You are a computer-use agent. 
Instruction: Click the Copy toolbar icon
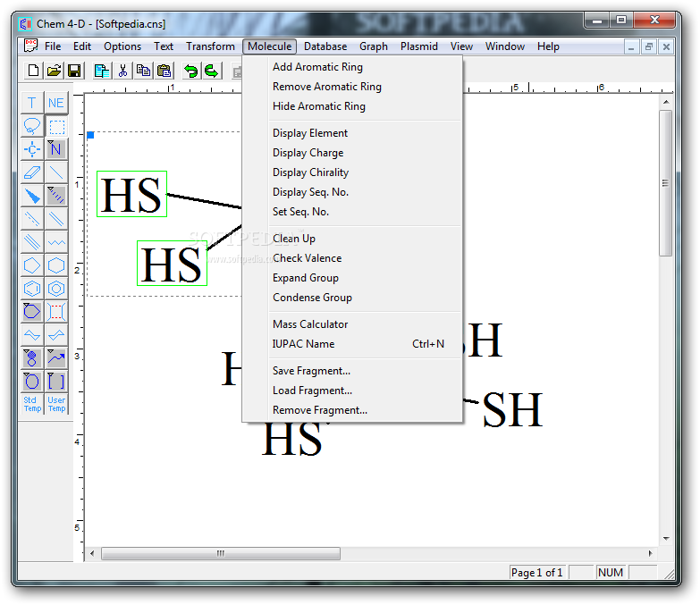coord(143,71)
